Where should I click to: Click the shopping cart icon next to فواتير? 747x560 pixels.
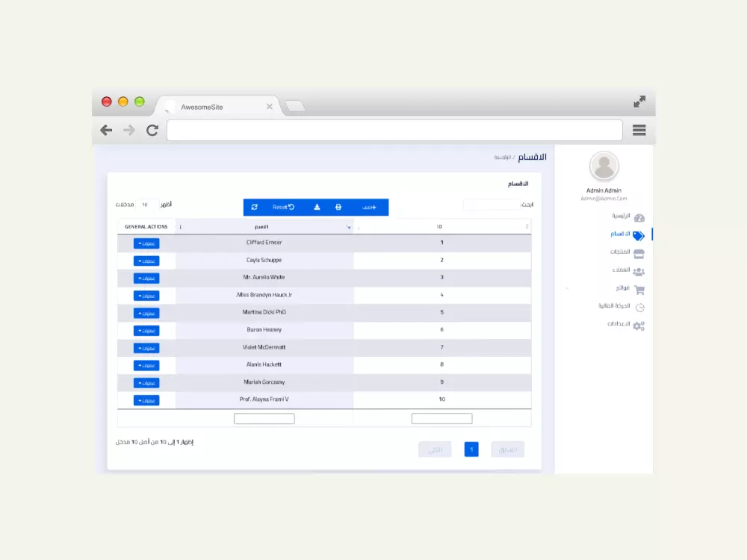[x=639, y=290]
